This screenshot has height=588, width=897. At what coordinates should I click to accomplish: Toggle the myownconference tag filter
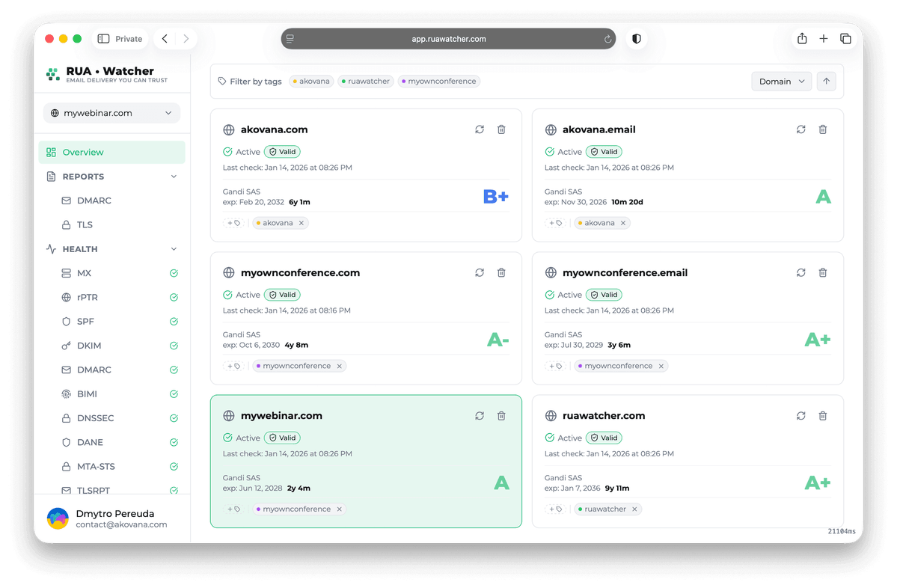[x=439, y=82]
